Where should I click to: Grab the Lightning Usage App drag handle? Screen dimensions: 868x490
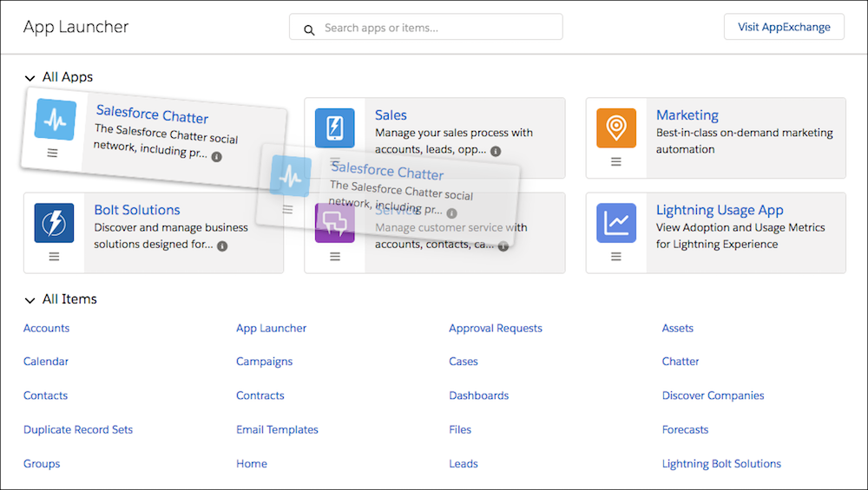tap(616, 257)
